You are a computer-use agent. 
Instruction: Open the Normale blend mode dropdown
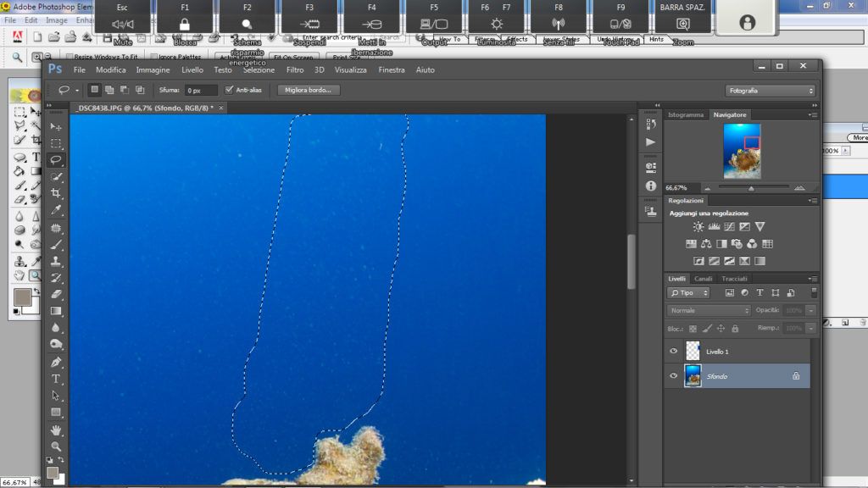tap(709, 311)
